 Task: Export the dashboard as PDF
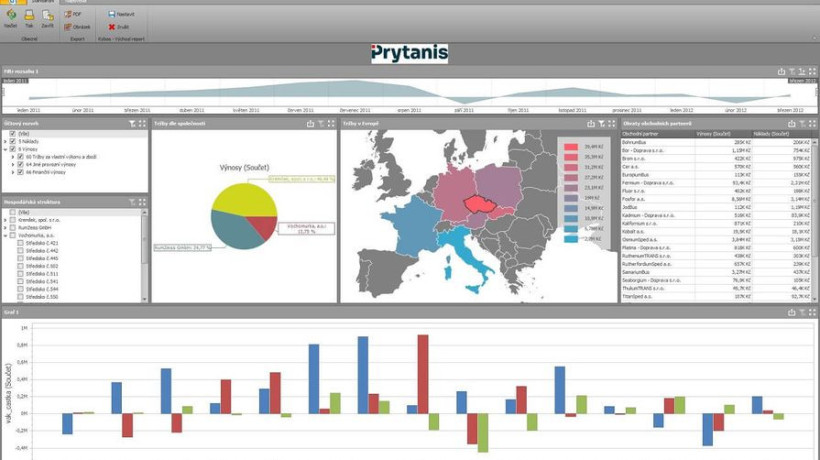point(74,15)
